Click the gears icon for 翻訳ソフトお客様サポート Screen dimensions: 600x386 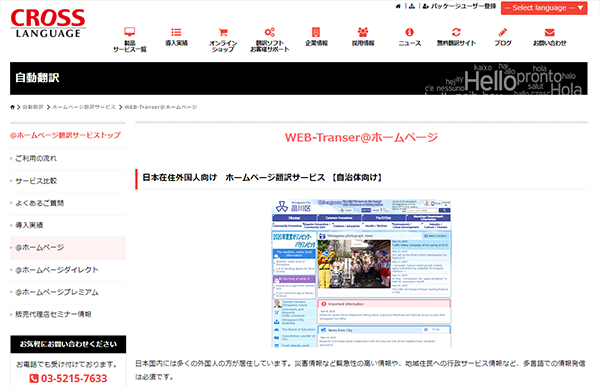270,32
